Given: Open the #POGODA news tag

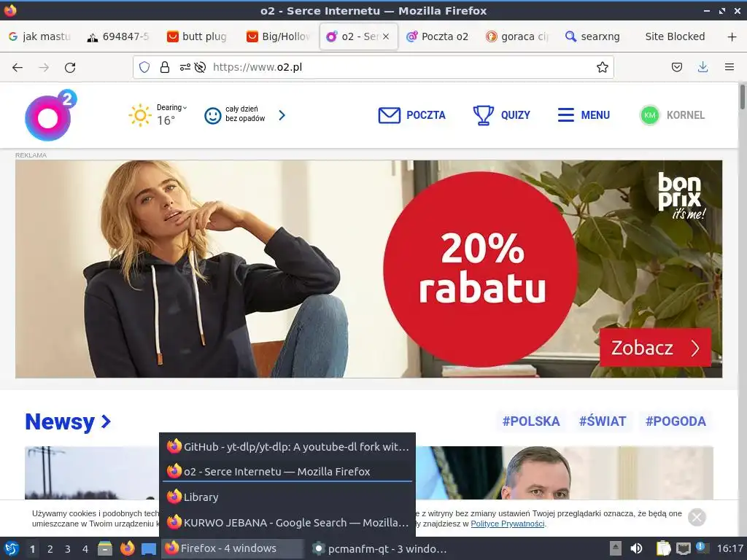Looking at the screenshot, I should [676, 421].
